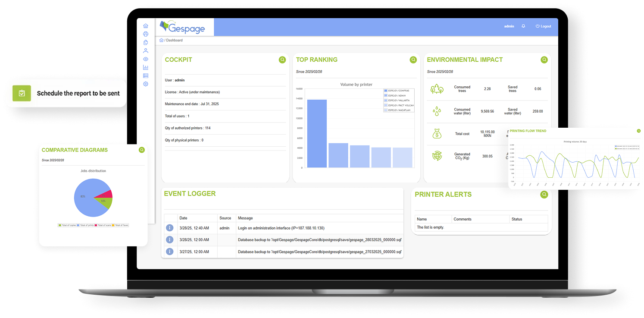Image resolution: width=644 pixels, height=318 pixels.
Task: Click generated CO2 value 300.05
Action: pyautogui.click(x=487, y=156)
